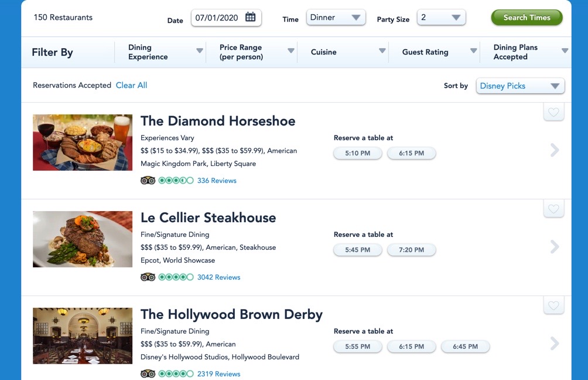Image resolution: width=588 pixels, height=380 pixels.
Task: Reserve Hollywood Brown Derby at 6:15 PM
Action: point(411,347)
